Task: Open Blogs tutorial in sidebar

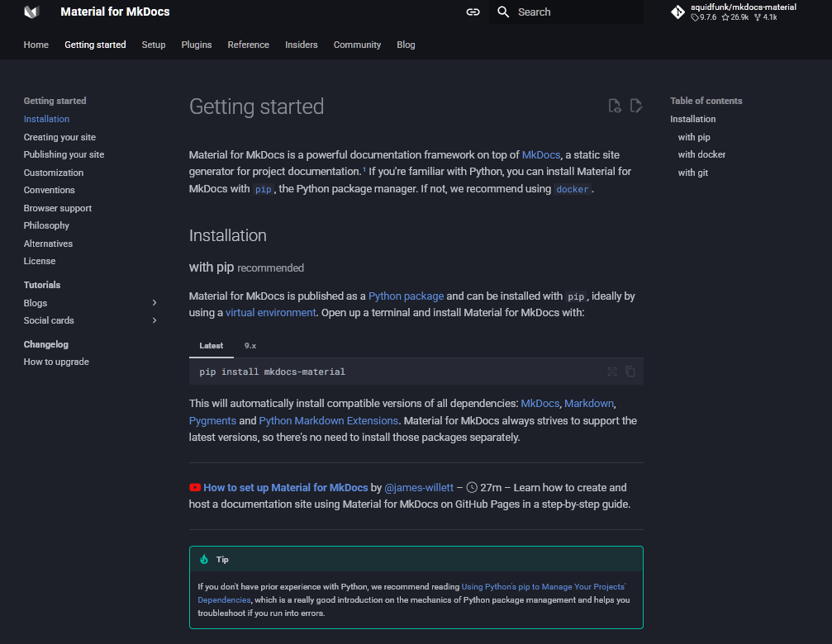Action: pyautogui.click(x=35, y=303)
